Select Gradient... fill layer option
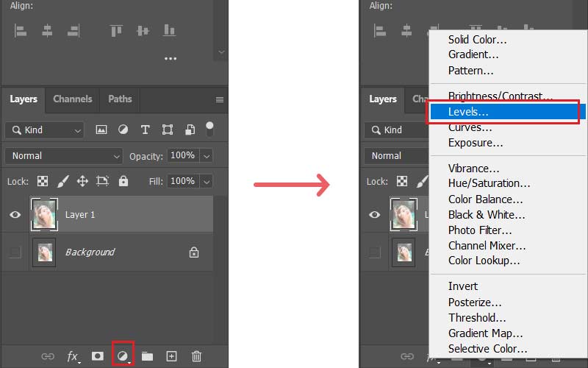The height and width of the screenshot is (368, 588). pos(473,54)
